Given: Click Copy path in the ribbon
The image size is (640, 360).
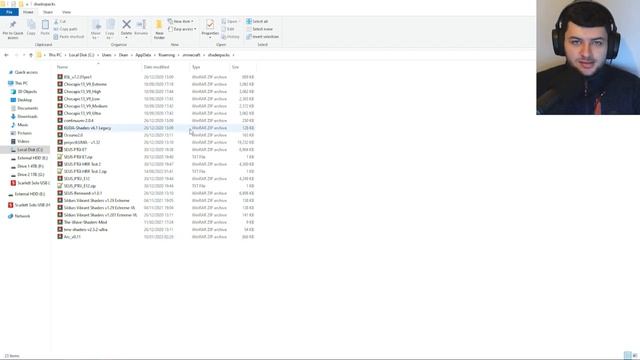Looking at the screenshot, I should tap(65, 29).
